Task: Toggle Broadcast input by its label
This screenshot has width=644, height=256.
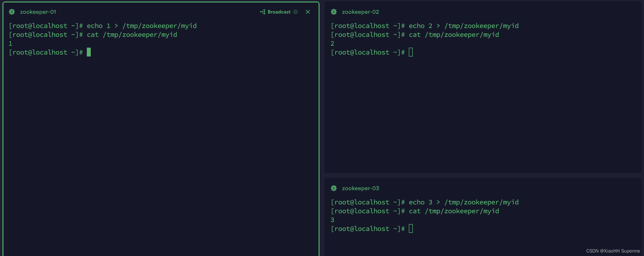Action: pos(279,12)
